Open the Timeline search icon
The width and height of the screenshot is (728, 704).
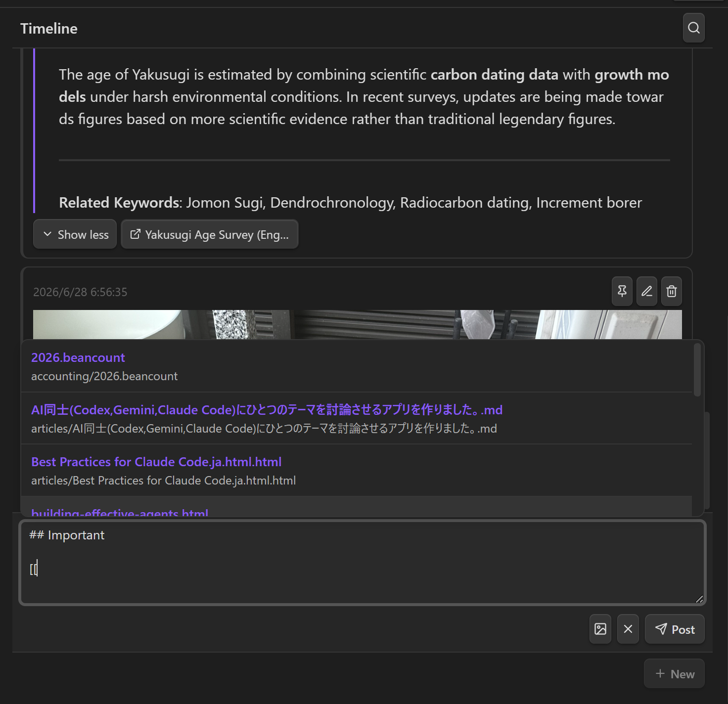click(693, 28)
